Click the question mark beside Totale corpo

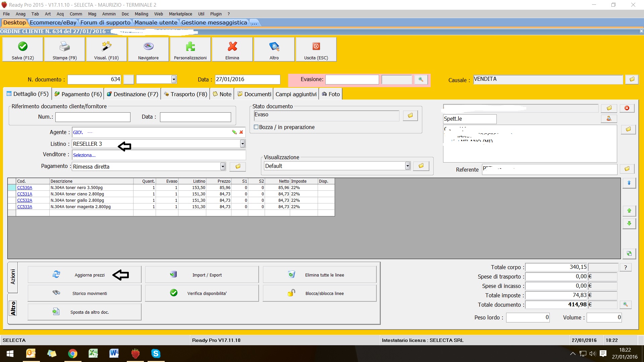pos(626,267)
